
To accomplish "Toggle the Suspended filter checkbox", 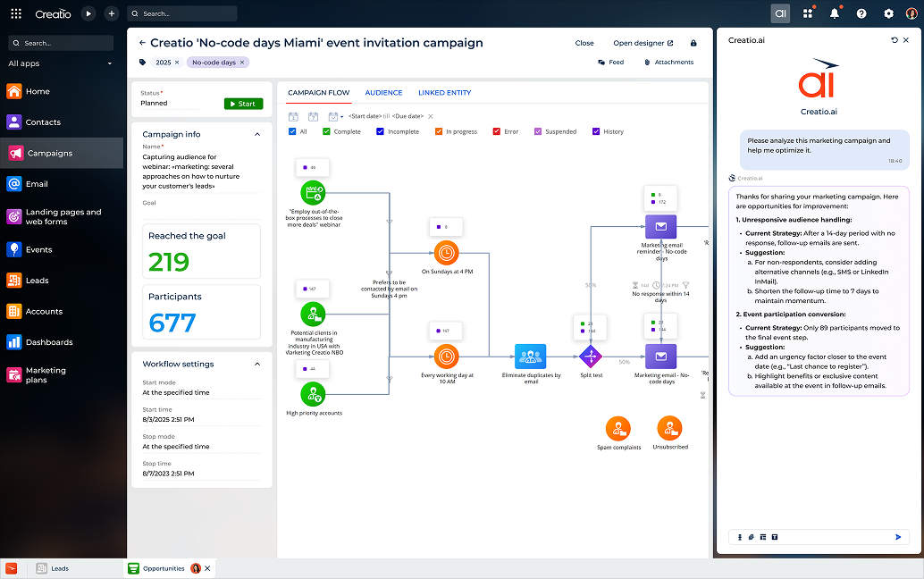I will click(x=538, y=131).
